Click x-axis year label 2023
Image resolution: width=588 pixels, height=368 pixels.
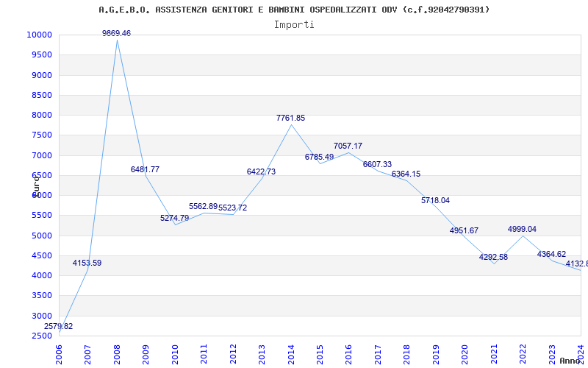552,355
